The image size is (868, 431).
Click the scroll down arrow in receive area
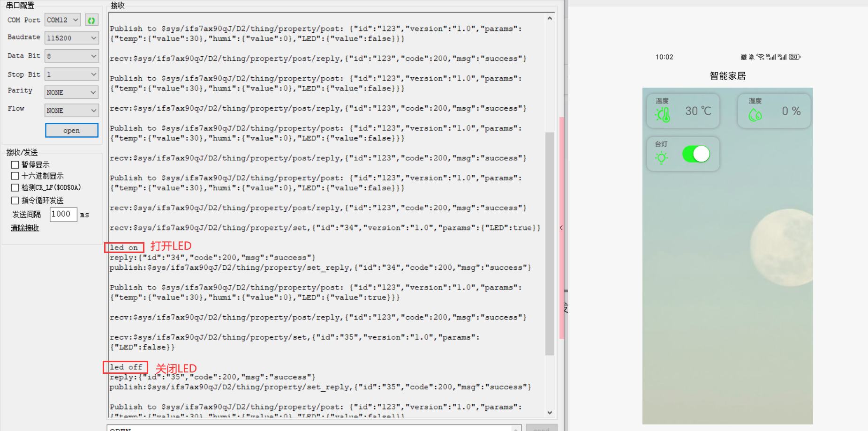tap(550, 413)
